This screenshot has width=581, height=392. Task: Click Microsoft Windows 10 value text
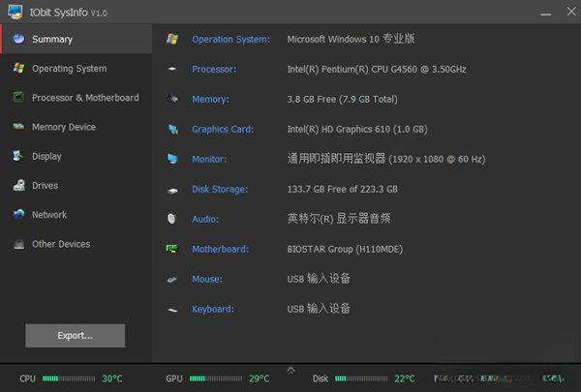(351, 39)
